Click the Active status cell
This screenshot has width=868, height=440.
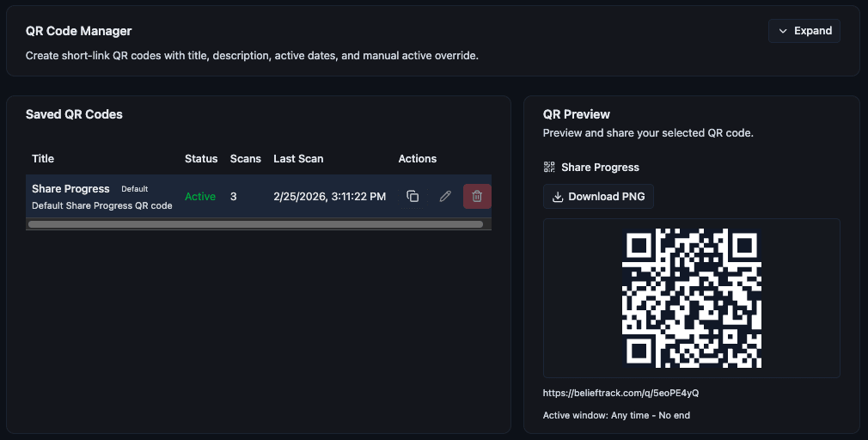point(200,197)
